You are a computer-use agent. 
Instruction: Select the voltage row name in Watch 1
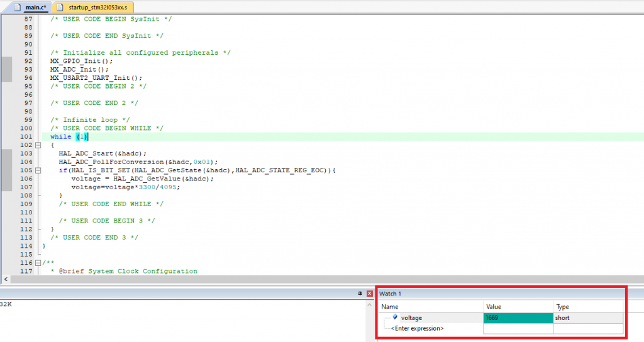[411, 318]
